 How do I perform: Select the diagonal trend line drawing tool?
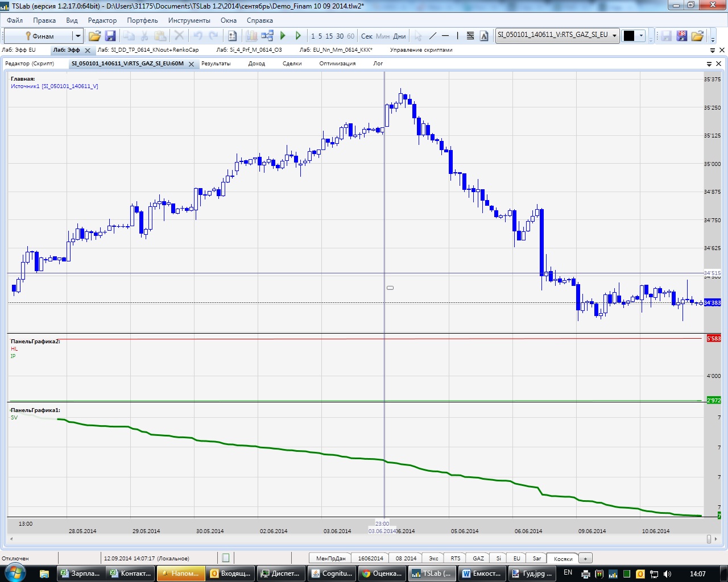pos(432,36)
